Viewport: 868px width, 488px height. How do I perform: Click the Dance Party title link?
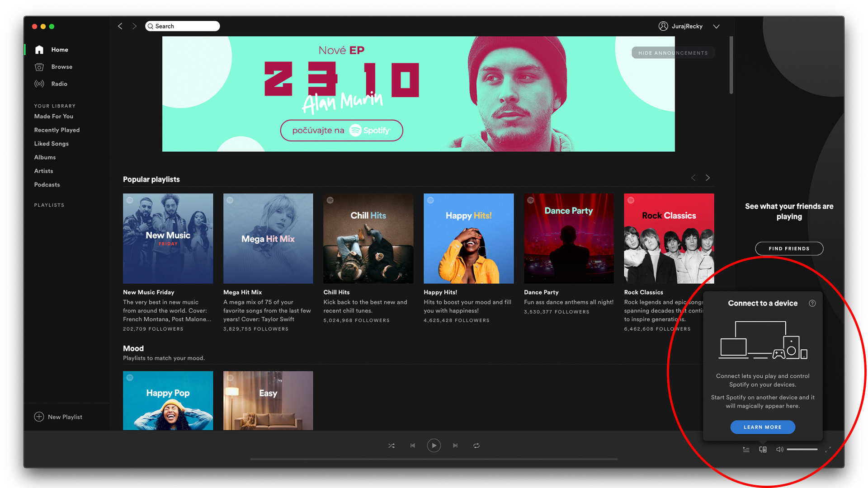tap(541, 292)
